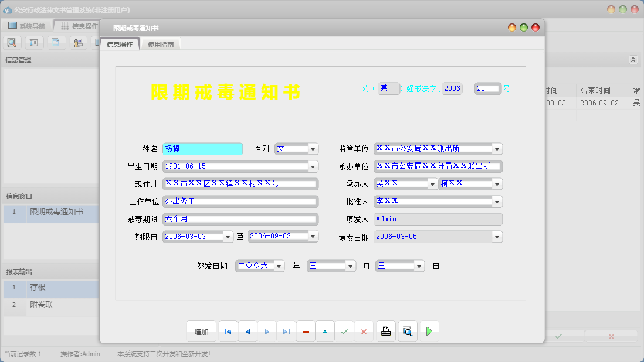Open the 性别 gender dropdown
This screenshot has height=362, width=644.
pyautogui.click(x=313, y=148)
